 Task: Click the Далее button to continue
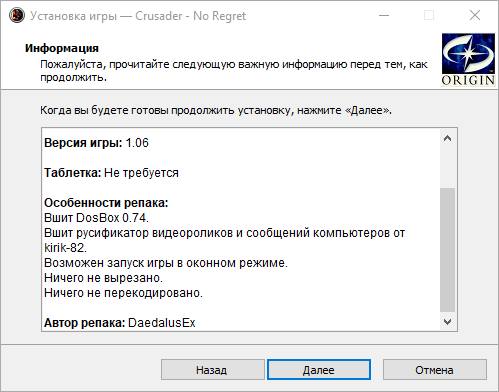pyautogui.click(x=319, y=369)
